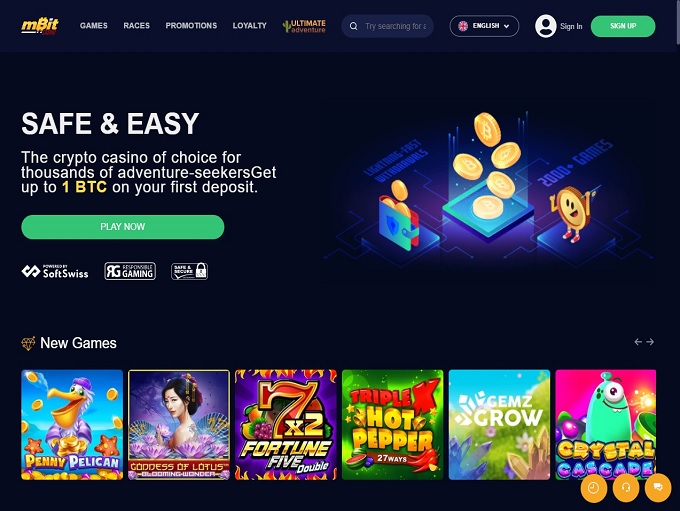Click the SoftSwiss powered-by badge
This screenshot has height=511, width=680.
coord(55,272)
